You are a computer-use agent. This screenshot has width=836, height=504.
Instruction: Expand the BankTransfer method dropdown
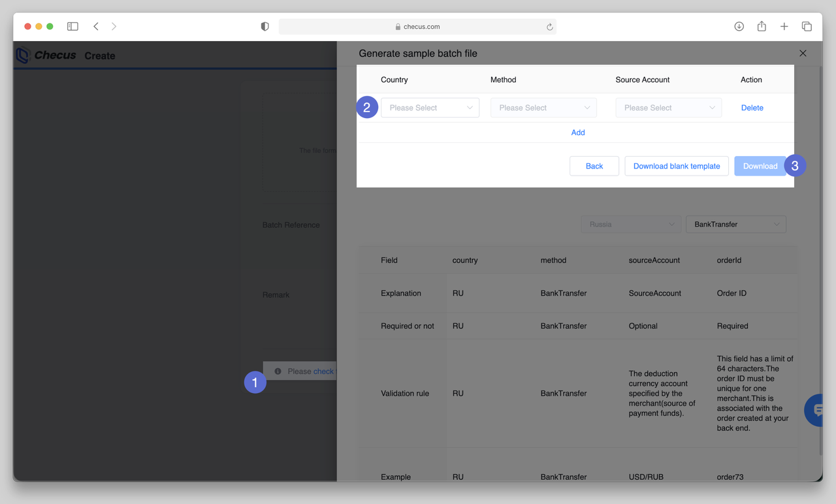735,225
